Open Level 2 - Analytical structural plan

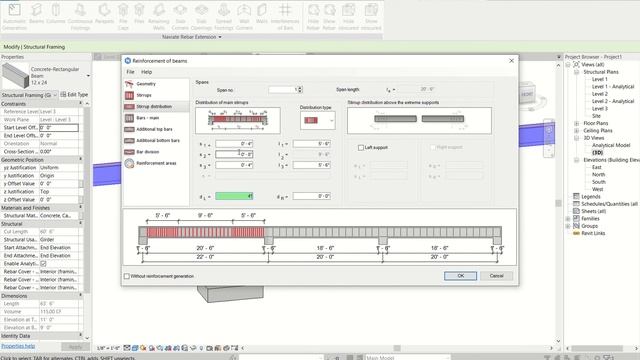pos(613,101)
